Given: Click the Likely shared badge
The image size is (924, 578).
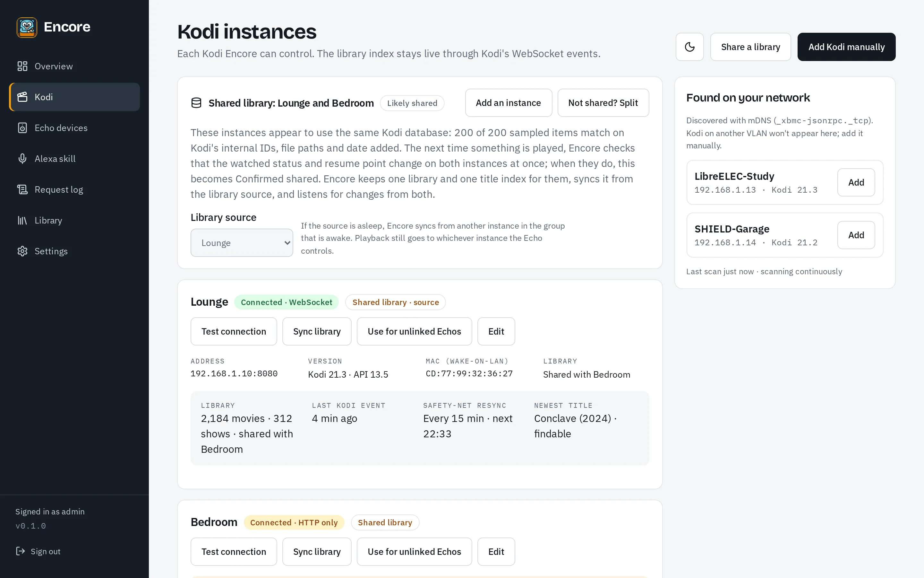Looking at the screenshot, I should tap(412, 103).
